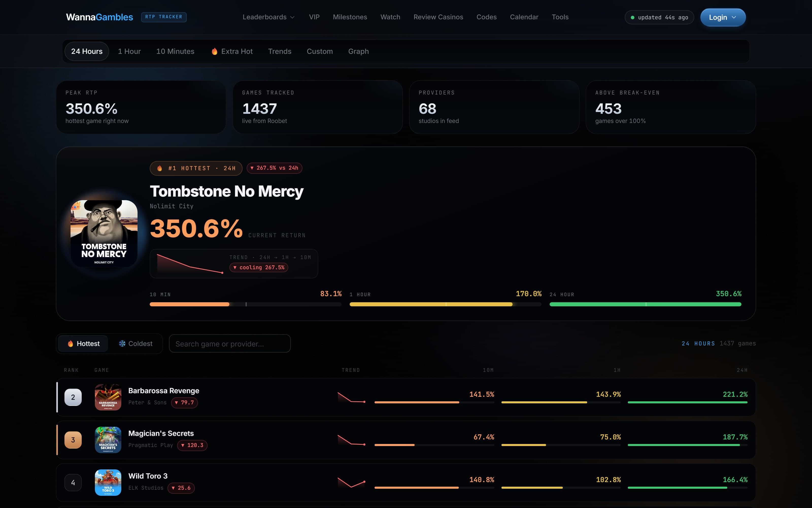
Task: Click the Providers 68 stat card
Action: click(494, 107)
